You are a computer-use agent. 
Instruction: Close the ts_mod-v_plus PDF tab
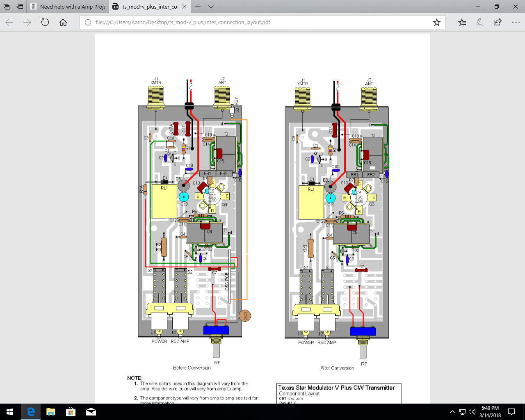pyautogui.click(x=183, y=7)
